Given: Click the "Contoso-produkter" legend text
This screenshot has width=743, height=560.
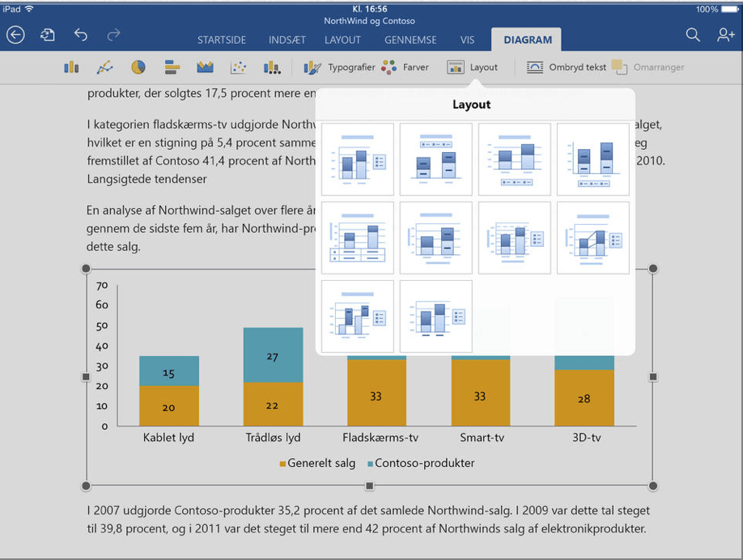Looking at the screenshot, I should click(425, 464).
